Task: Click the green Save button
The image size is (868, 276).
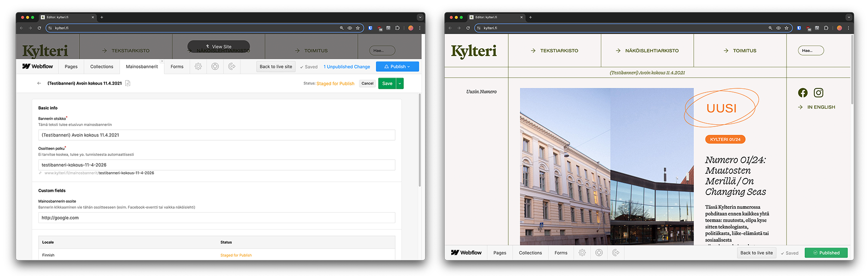Action: tap(387, 83)
